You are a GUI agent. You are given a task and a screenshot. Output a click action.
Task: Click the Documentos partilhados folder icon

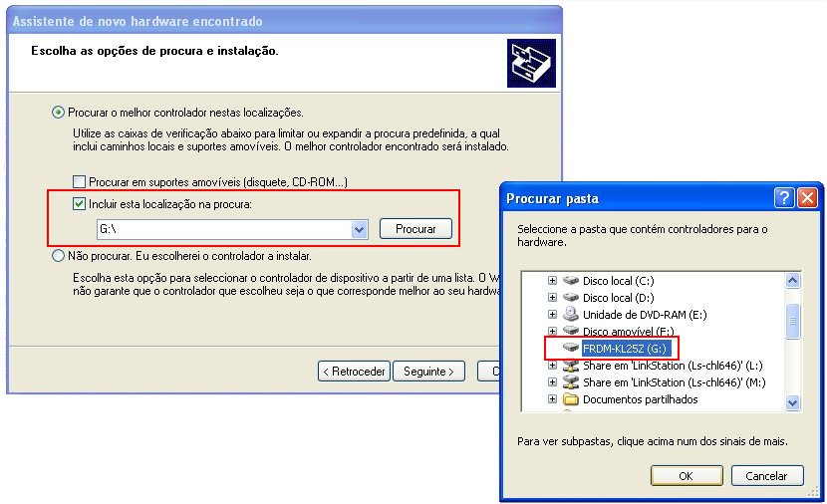coord(570,399)
